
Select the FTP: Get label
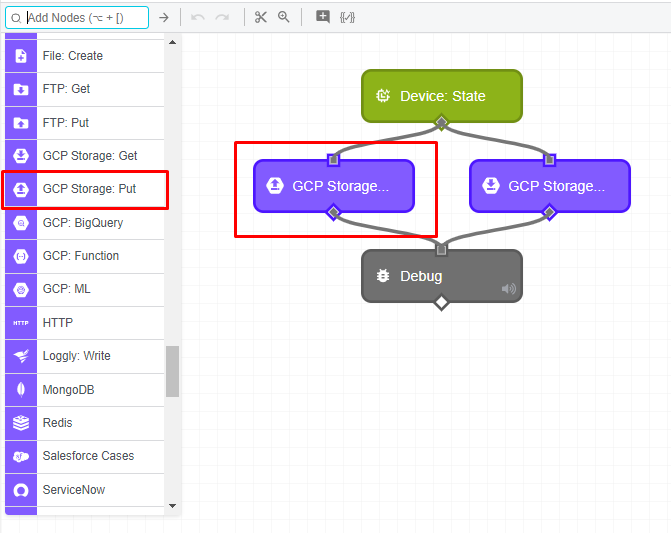66,89
